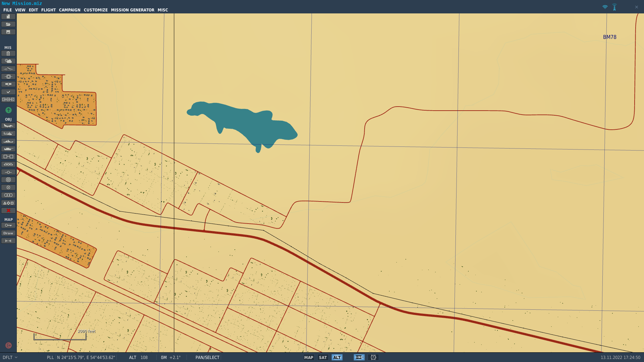Image resolution: width=644 pixels, height=362 pixels.
Task: Toggle the ALT altitude map mode
Action: [x=337, y=357]
